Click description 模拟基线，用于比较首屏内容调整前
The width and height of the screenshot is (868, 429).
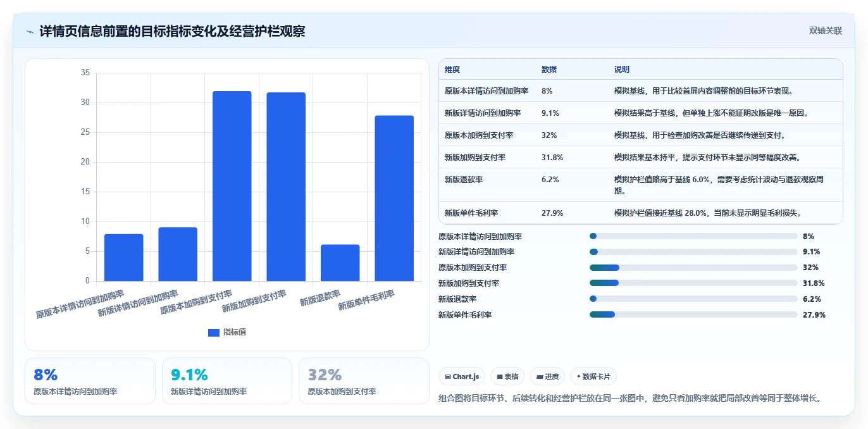click(704, 90)
